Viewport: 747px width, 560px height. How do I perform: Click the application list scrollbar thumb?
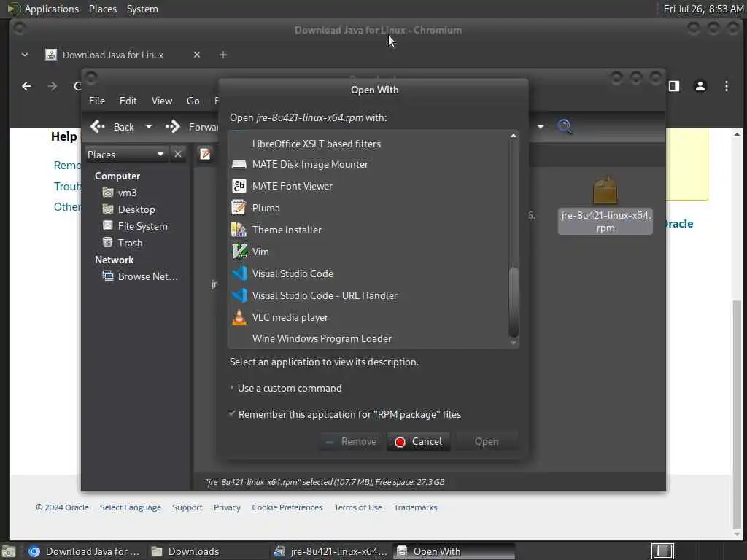[x=513, y=302]
